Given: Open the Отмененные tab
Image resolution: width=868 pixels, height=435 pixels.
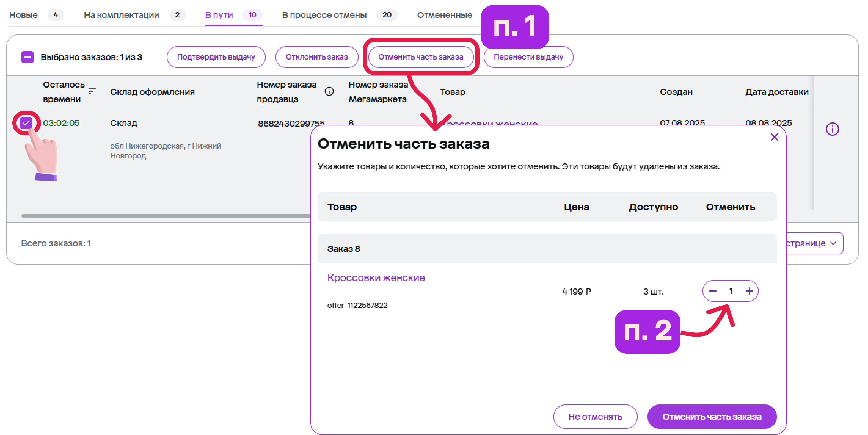Looking at the screenshot, I should 444,15.
